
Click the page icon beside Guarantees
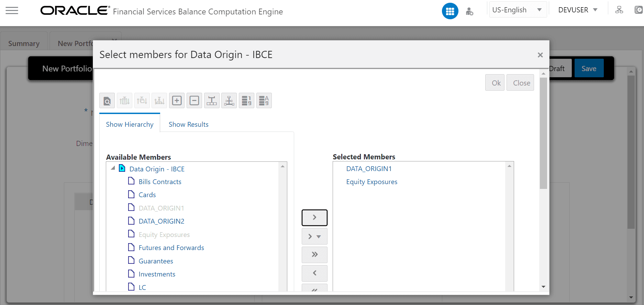pos(131,260)
